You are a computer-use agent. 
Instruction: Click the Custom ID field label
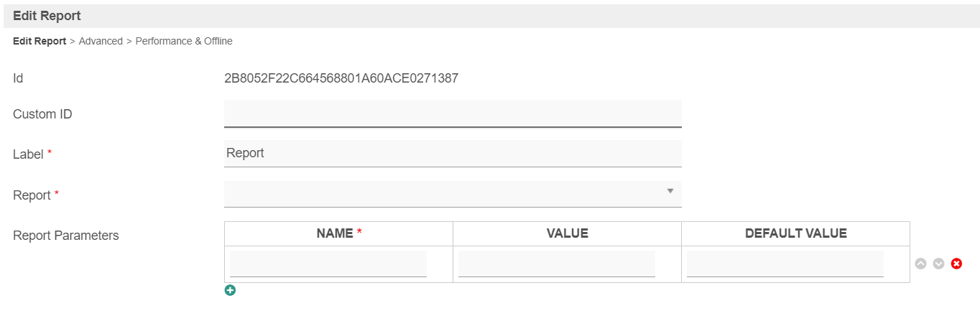(42, 113)
